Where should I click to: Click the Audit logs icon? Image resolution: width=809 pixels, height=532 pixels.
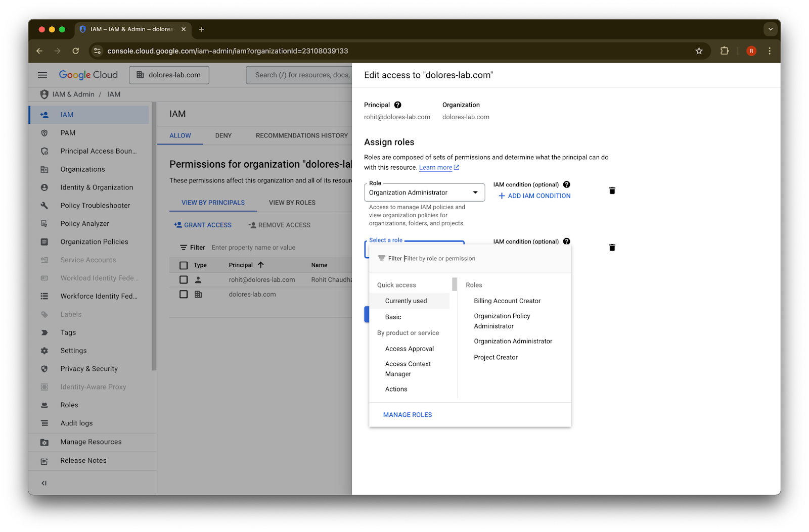[x=44, y=423]
